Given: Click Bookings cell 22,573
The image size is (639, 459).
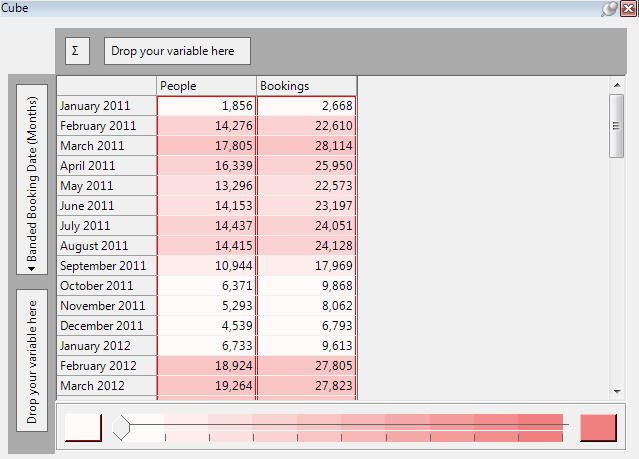Looking at the screenshot, I should pos(306,186).
